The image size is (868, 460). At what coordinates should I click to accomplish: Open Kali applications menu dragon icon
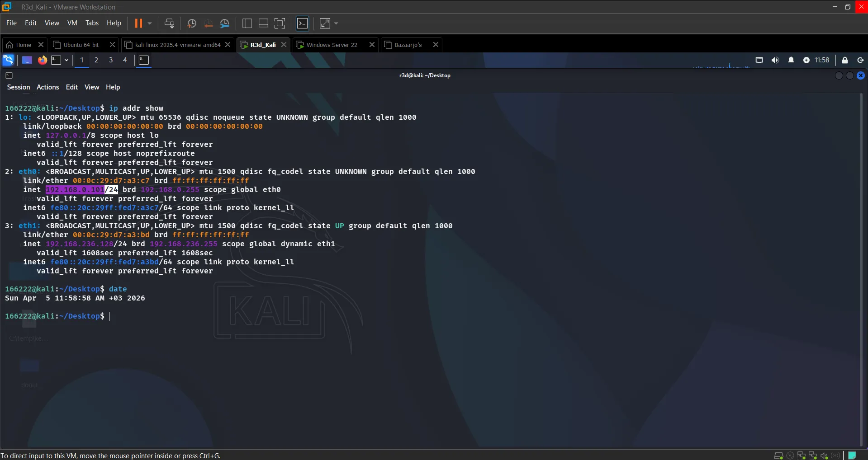[x=9, y=60]
